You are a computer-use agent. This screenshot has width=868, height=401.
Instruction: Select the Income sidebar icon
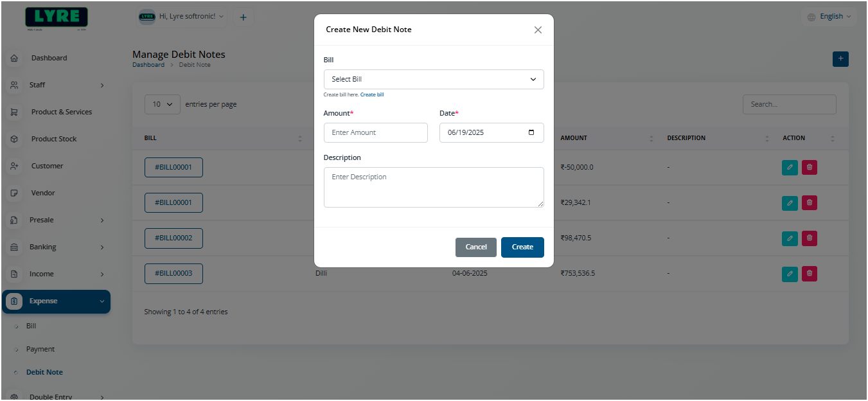(x=13, y=274)
